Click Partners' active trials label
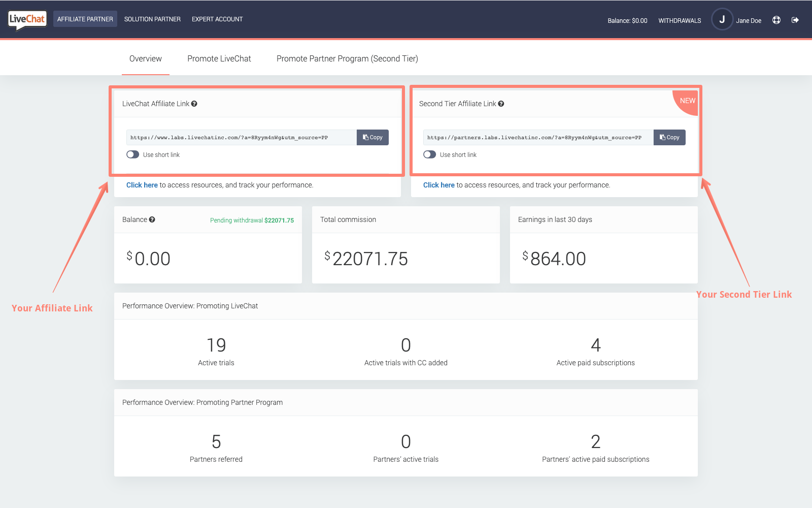812x508 pixels. (406, 459)
